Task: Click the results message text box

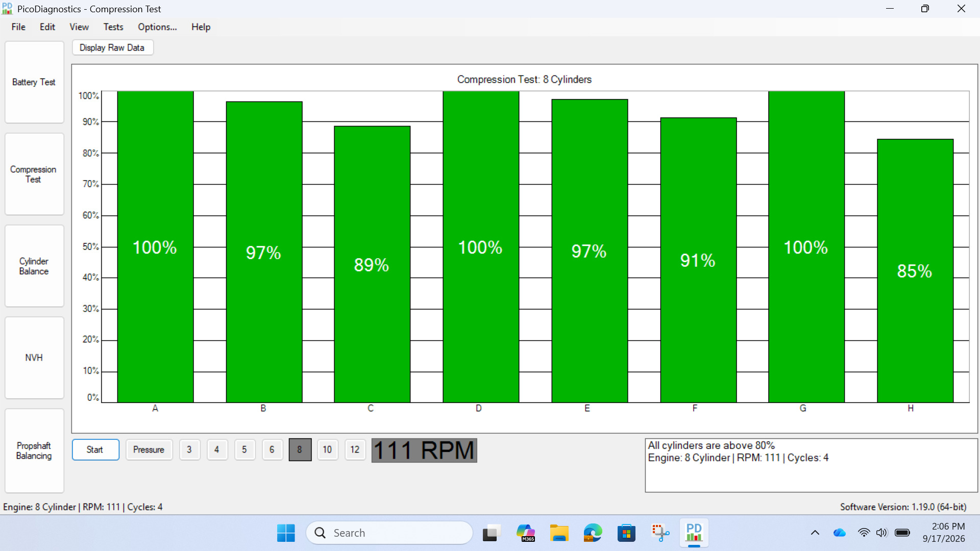Action: (811, 465)
